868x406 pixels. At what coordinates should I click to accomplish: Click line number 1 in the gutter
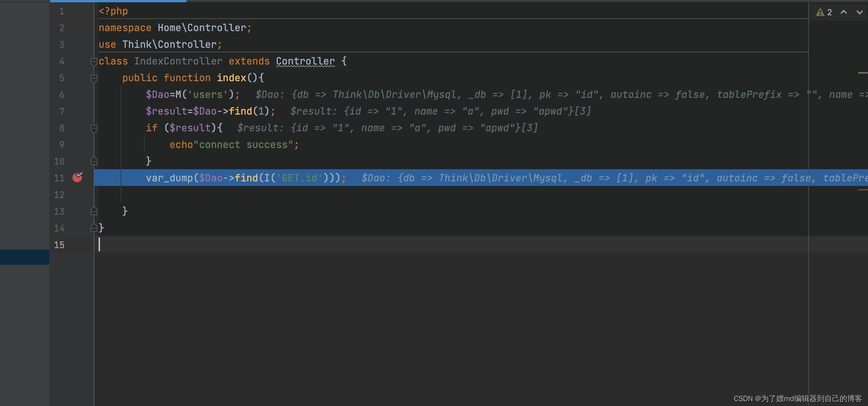61,11
